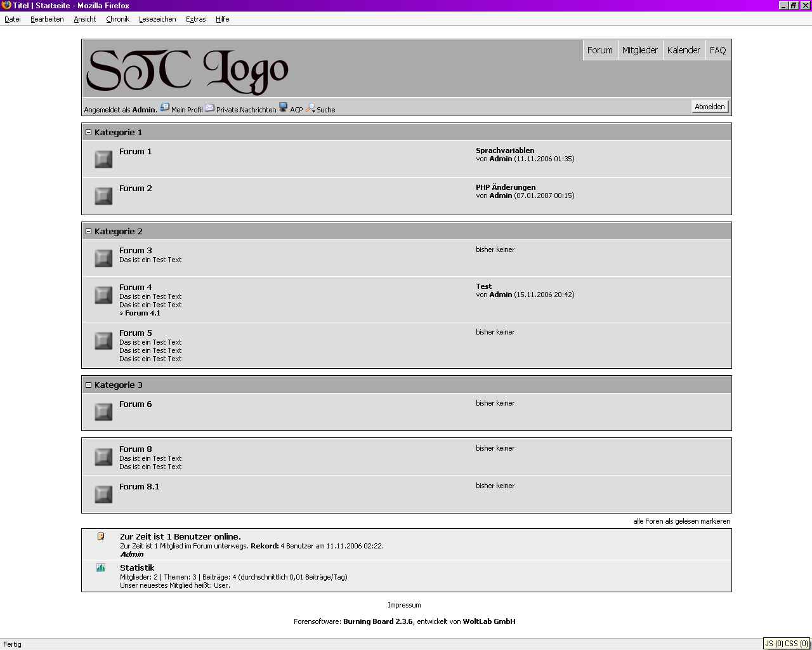This screenshot has height=650, width=812.
Task: Click the JS CSS status bar indicator
Action: click(786, 644)
